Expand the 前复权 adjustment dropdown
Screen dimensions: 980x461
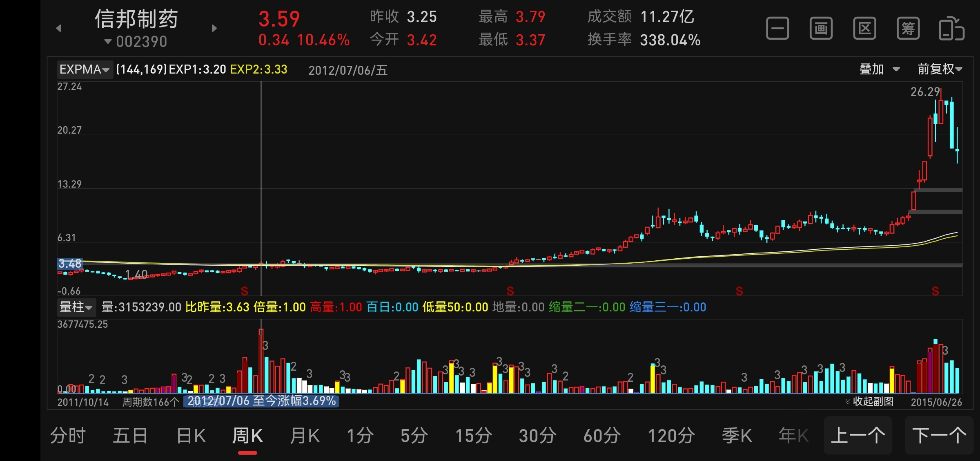tap(940, 69)
